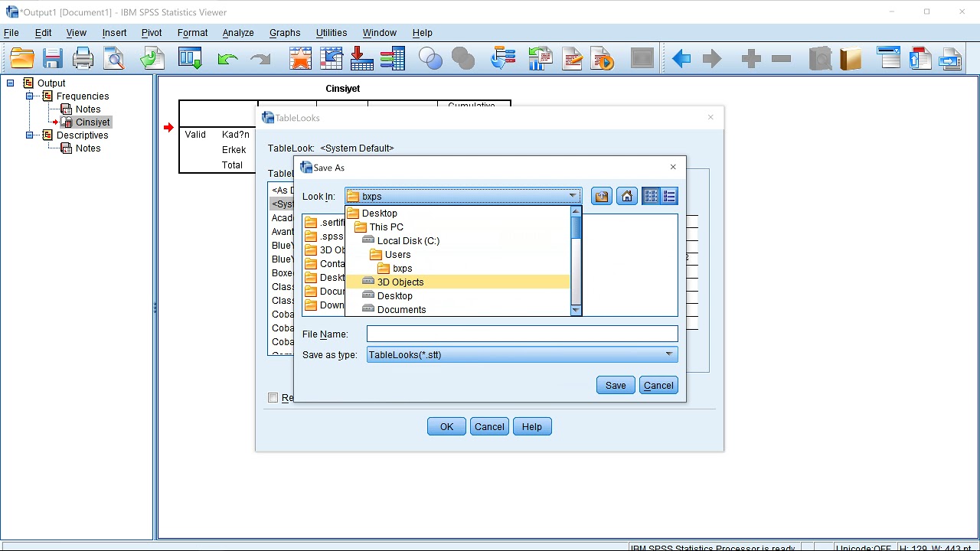Choose Documents entry in Look In list
This screenshot has width=980, height=551.
(458, 310)
